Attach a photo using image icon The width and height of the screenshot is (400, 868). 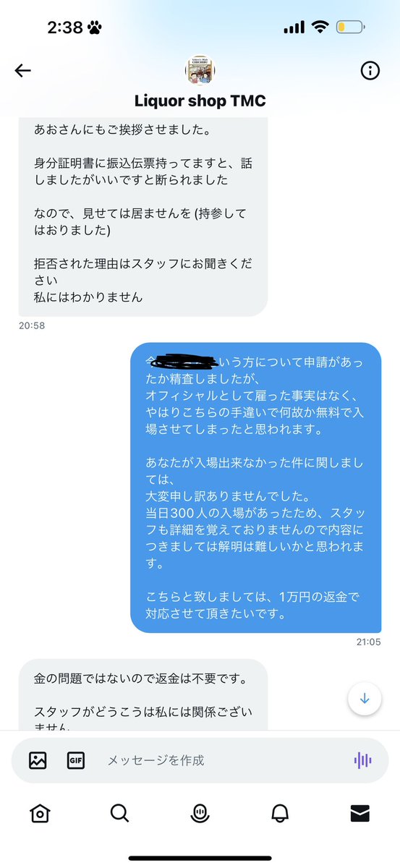tap(38, 760)
